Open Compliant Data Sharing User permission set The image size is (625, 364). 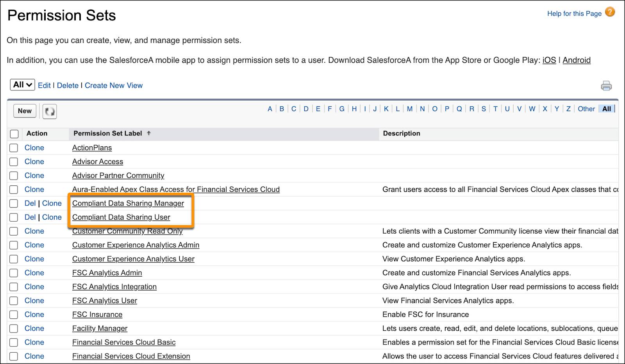[121, 217]
